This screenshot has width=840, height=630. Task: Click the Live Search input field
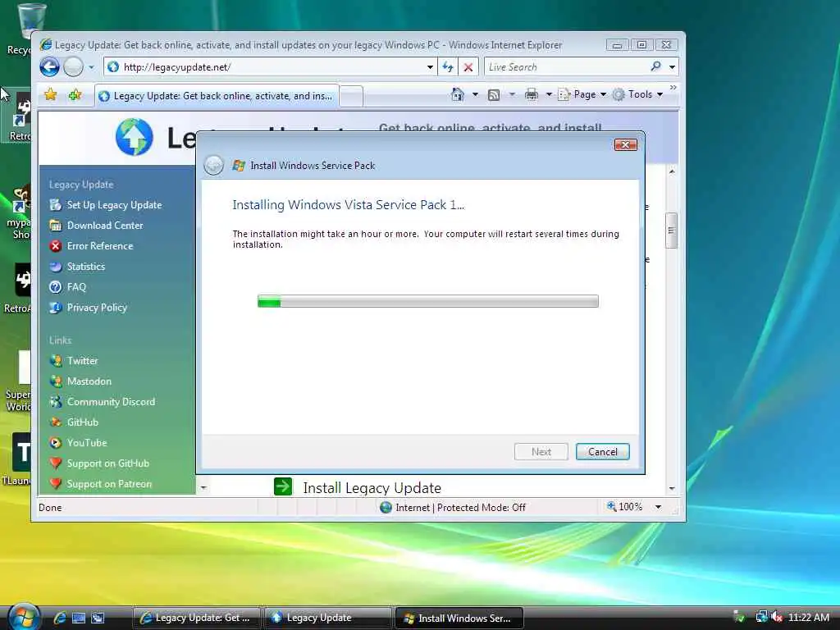pyautogui.click(x=567, y=67)
